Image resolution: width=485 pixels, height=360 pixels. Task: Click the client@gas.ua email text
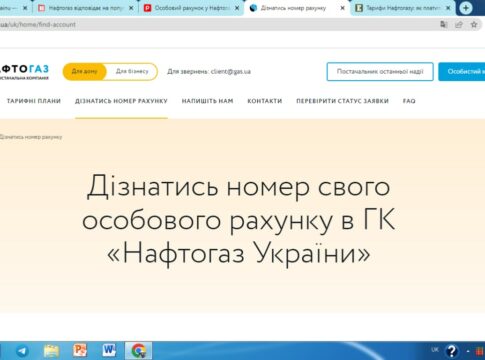coord(231,72)
